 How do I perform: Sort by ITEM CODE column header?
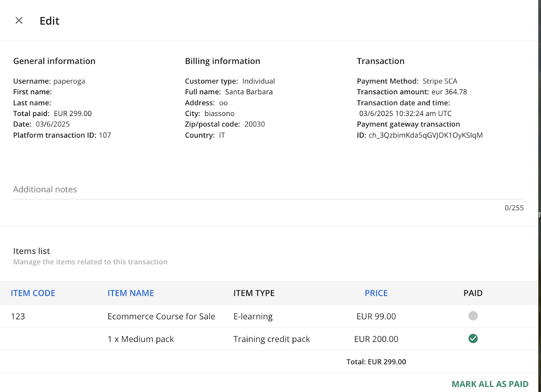(33, 293)
